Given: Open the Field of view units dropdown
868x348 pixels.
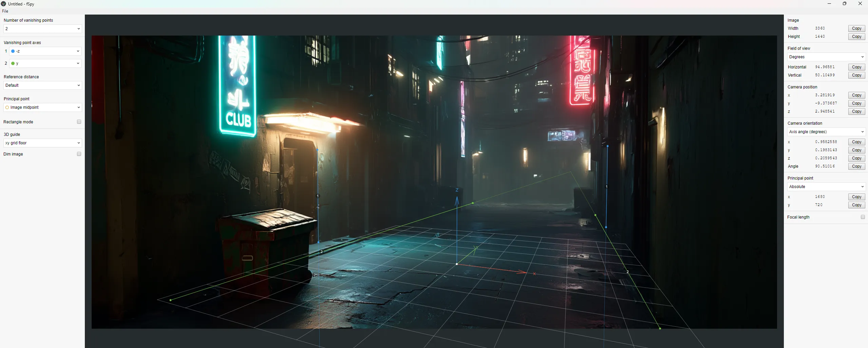Looking at the screenshot, I should point(826,57).
